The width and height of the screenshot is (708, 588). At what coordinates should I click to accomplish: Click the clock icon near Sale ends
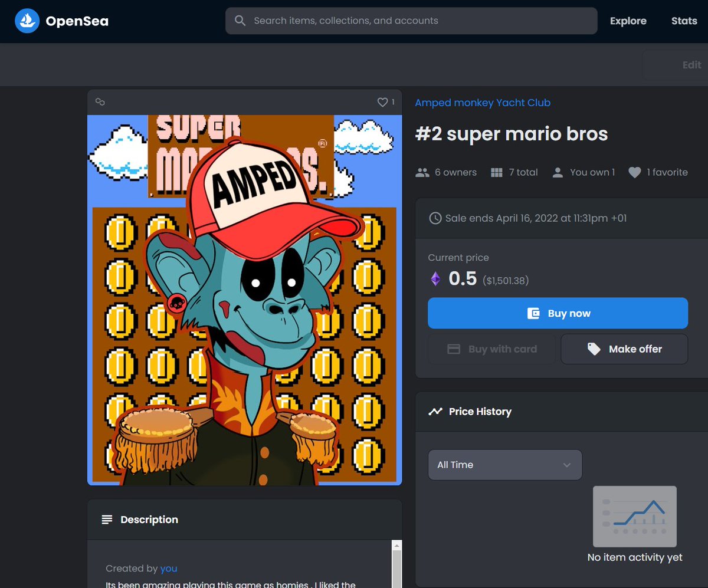pyautogui.click(x=435, y=218)
